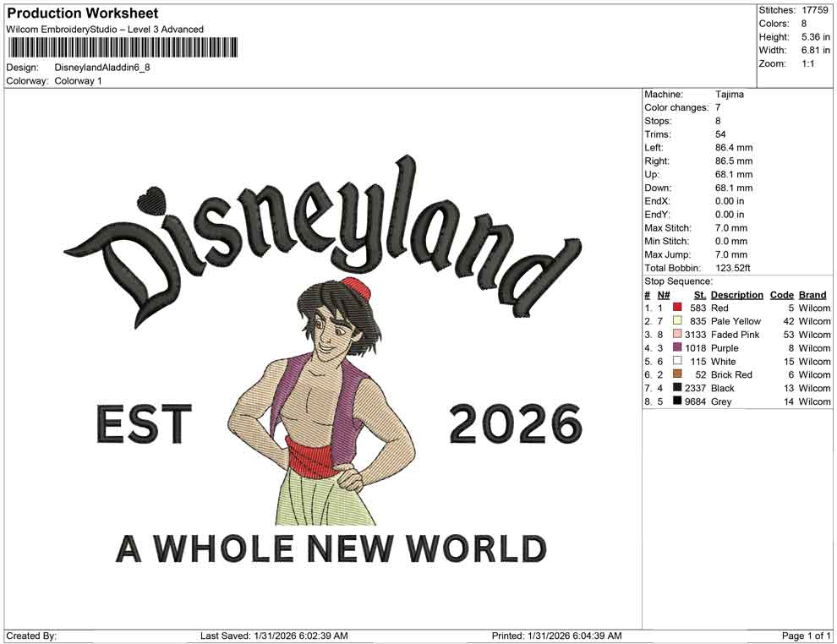Viewport: 837px width, 644px height.
Task: Click the barcode under the worksheet title
Action: pyautogui.click(x=123, y=47)
